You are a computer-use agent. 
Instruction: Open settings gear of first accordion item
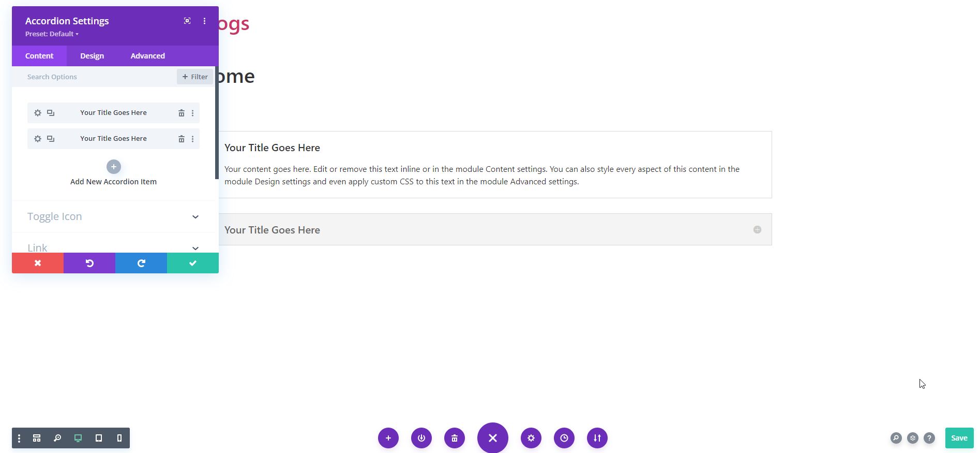point(38,113)
